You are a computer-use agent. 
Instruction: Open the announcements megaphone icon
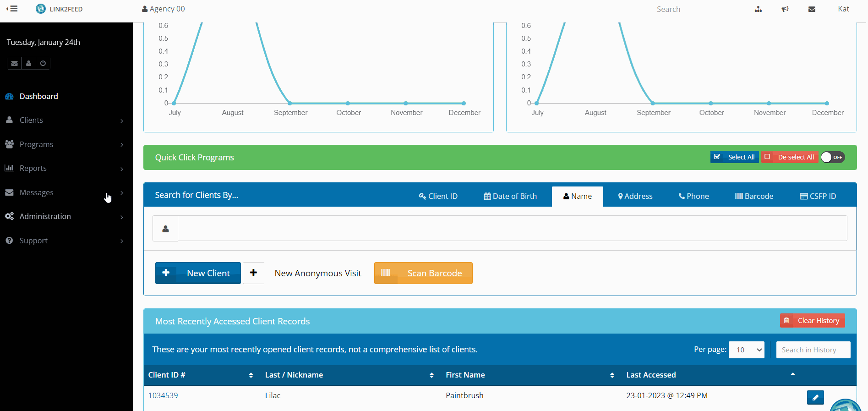click(x=785, y=9)
